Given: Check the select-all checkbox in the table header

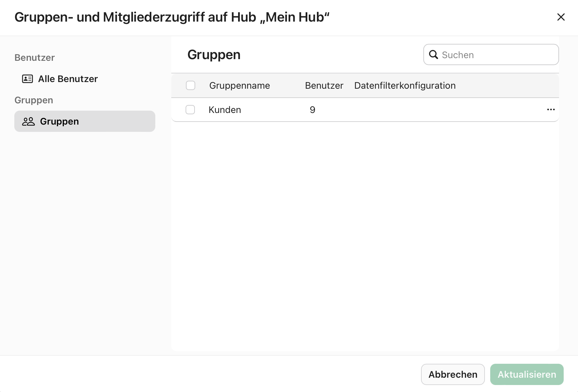Looking at the screenshot, I should pos(191,85).
